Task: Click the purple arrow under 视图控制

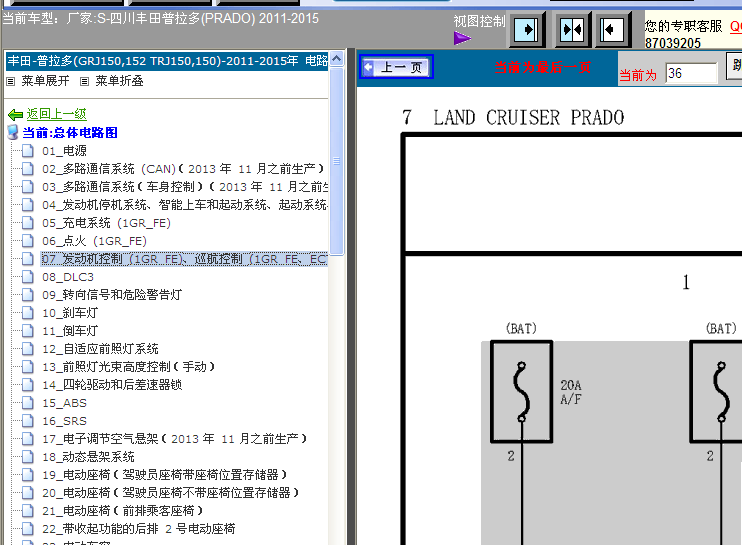Action: [462, 38]
